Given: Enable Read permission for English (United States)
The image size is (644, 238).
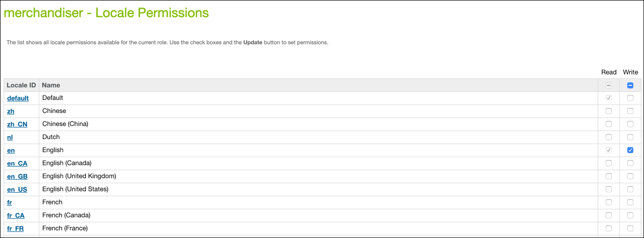Looking at the screenshot, I should pos(609,189).
